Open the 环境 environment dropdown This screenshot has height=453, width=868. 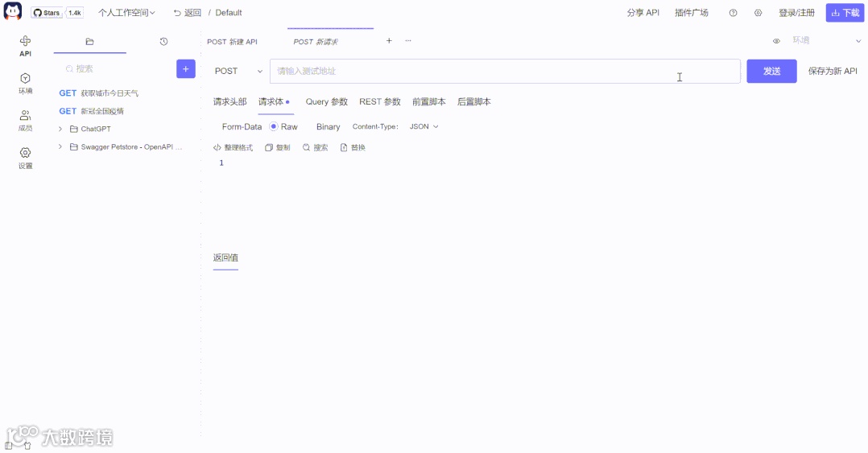pos(826,40)
